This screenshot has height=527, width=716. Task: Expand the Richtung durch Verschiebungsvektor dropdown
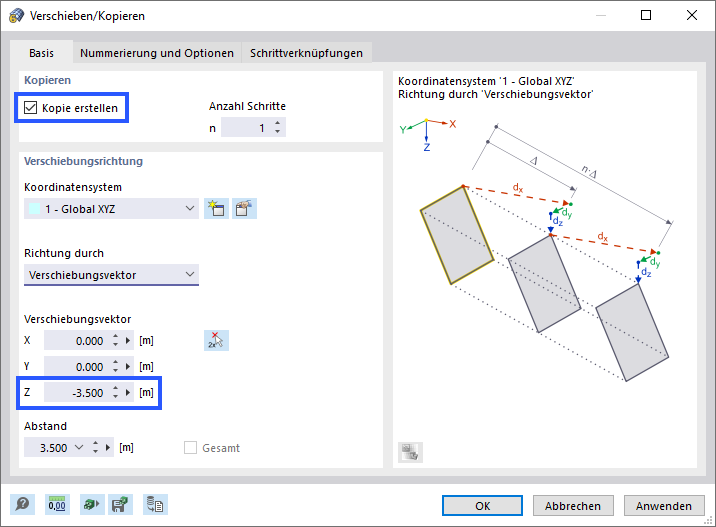tap(111, 275)
